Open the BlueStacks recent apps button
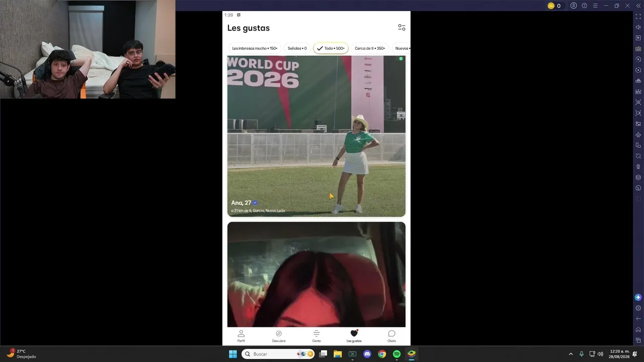 click(x=638, y=340)
